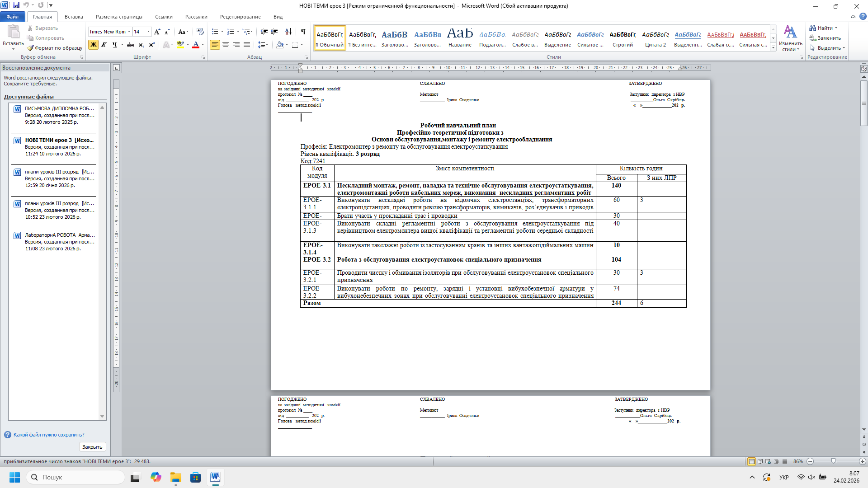This screenshot has height=488, width=868.
Task: Switch to the Вставка ribbon tab
Action: [x=74, y=17]
